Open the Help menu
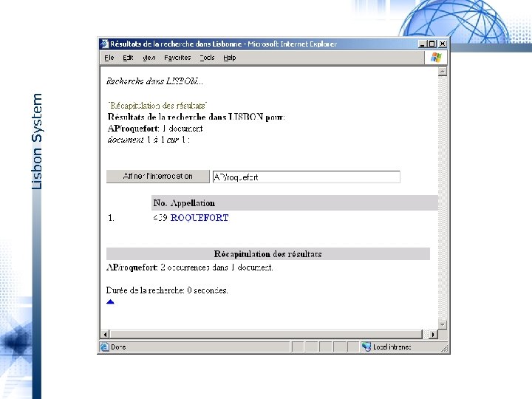The height and width of the screenshot is (399, 532). 229,58
